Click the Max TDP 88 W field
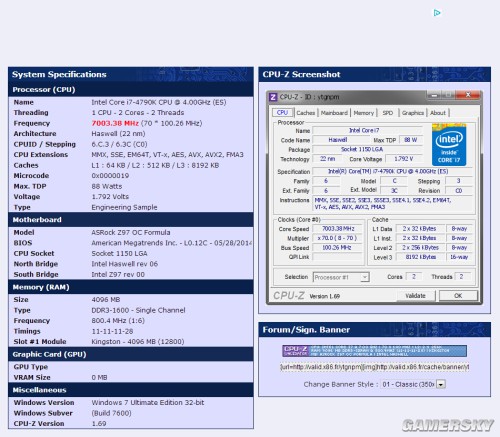 (x=411, y=140)
